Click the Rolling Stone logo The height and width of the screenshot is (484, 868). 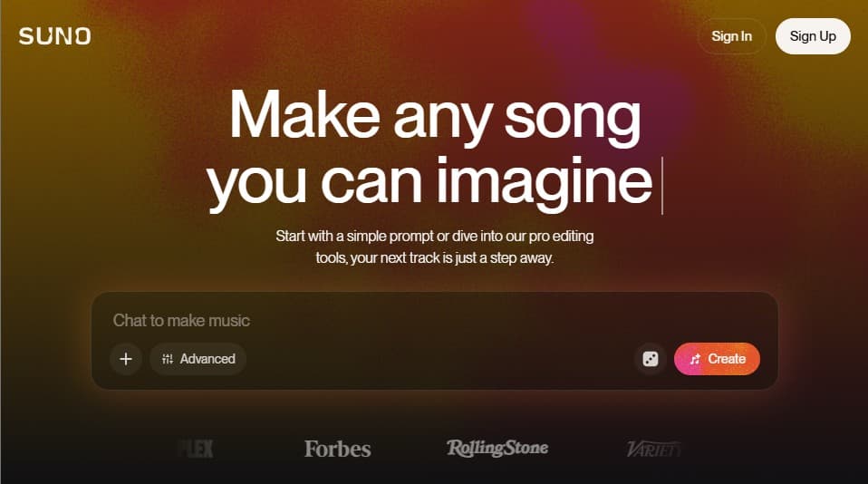click(497, 448)
